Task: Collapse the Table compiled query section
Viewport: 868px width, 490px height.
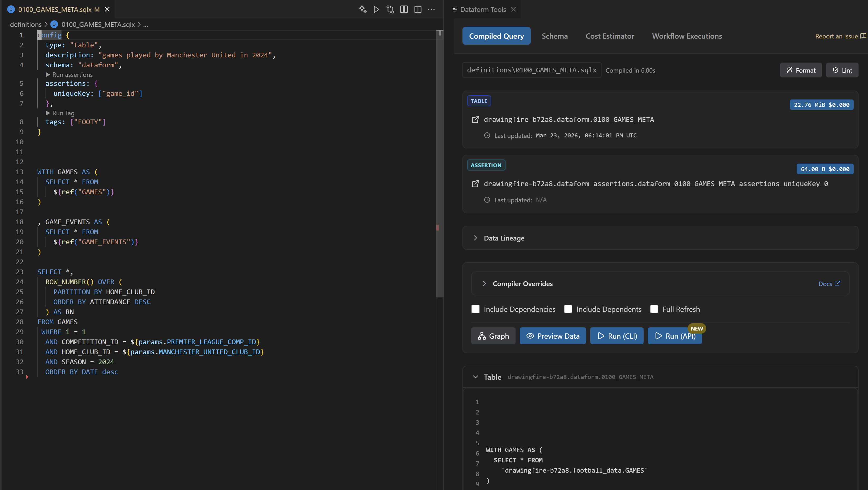Action: [476, 377]
